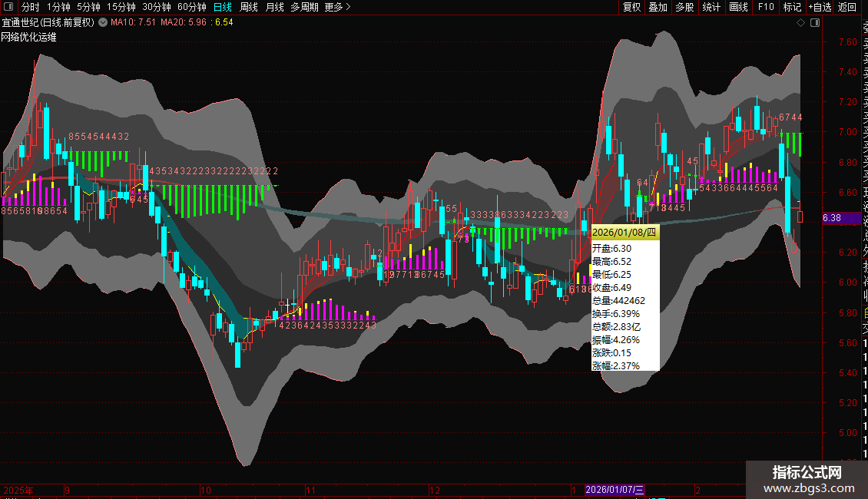
Task: Click 涨跌:0.15 in the tooltip
Action: pyautogui.click(x=611, y=353)
